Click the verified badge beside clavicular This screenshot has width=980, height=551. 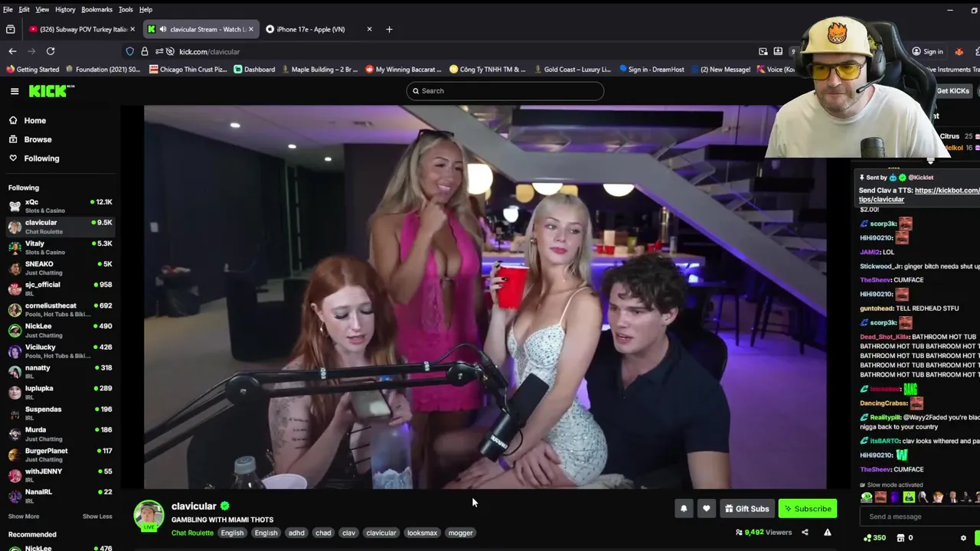(225, 506)
